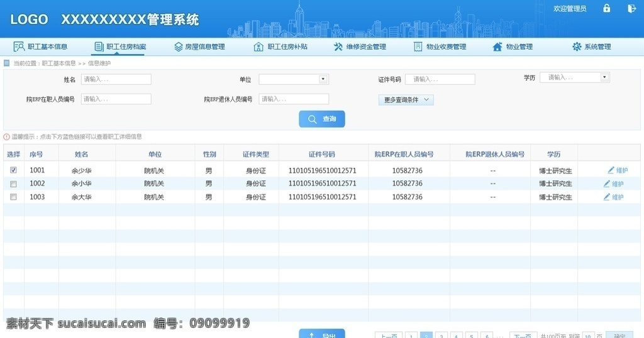Image resolution: width=644 pixels, height=338 pixels.
Task: Click the 职工住房补贴 house icon
Action: click(x=258, y=46)
